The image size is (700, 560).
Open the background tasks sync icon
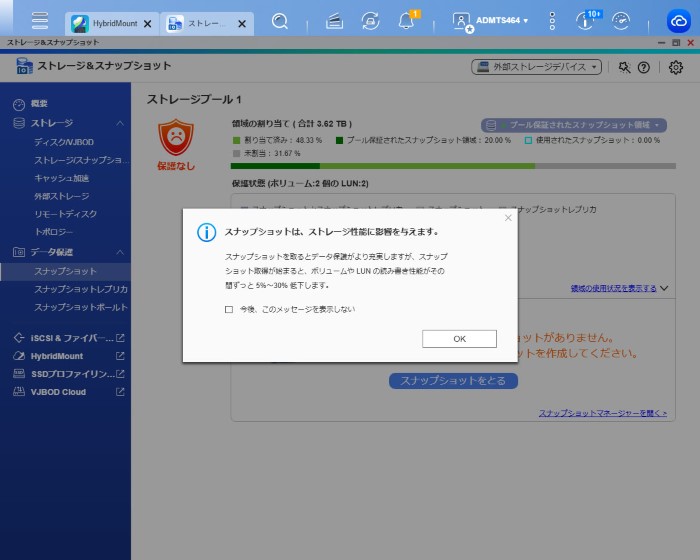(370, 21)
